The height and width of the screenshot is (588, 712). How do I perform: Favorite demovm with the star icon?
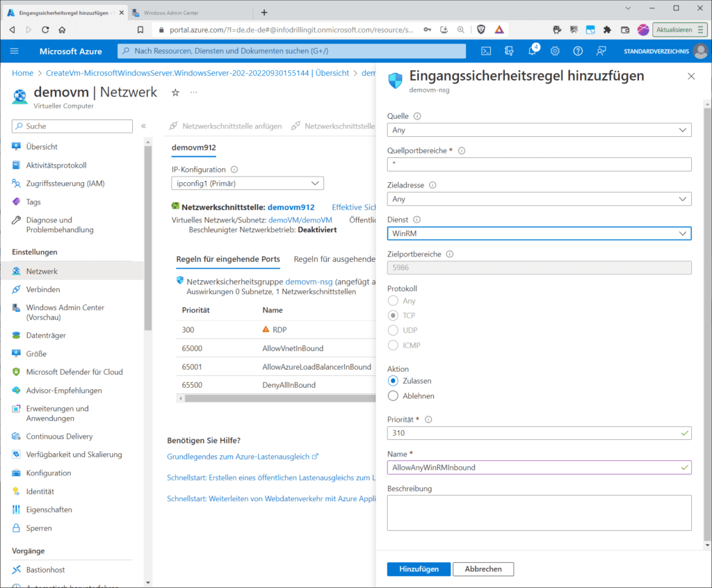pos(175,92)
